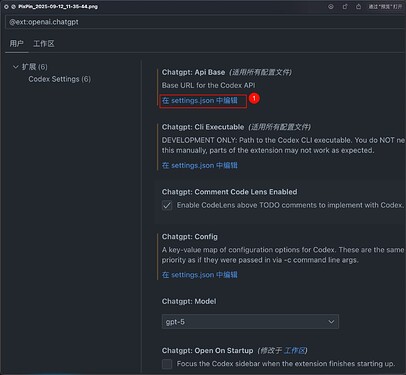Switch to the 工作区 settings tab
The width and height of the screenshot is (406, 375).
[44, 43]
